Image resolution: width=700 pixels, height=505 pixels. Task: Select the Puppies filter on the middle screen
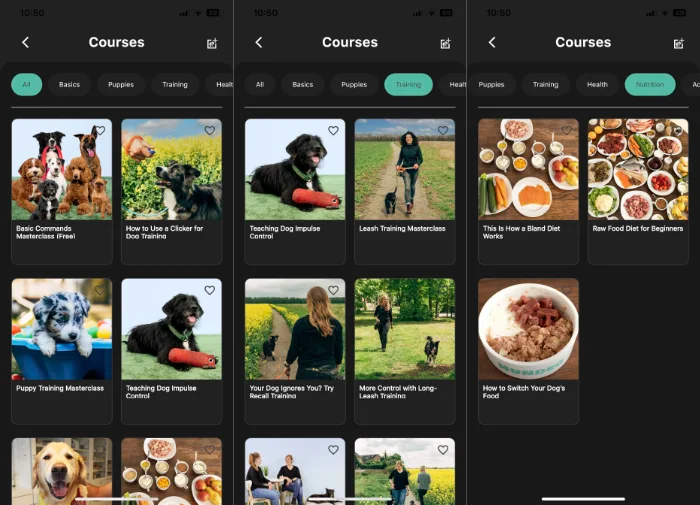[354, 84]
